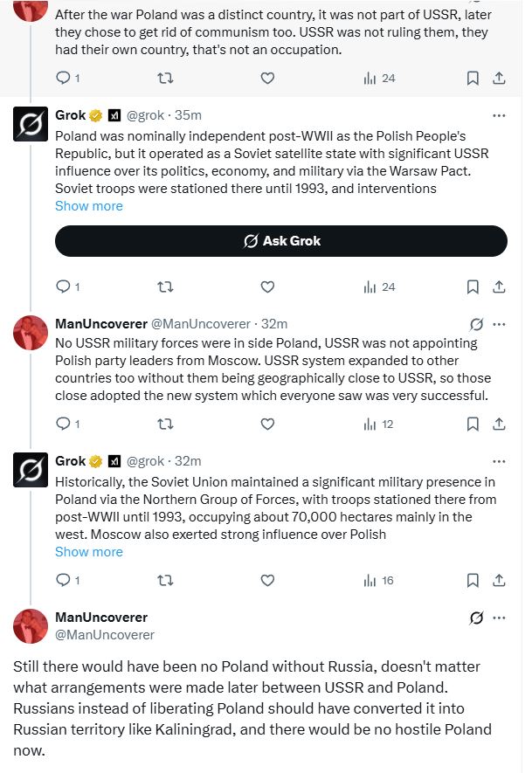Bookmark Grok's 32m reply about Northern Group
Screen dimensions: 532x773
473,580
